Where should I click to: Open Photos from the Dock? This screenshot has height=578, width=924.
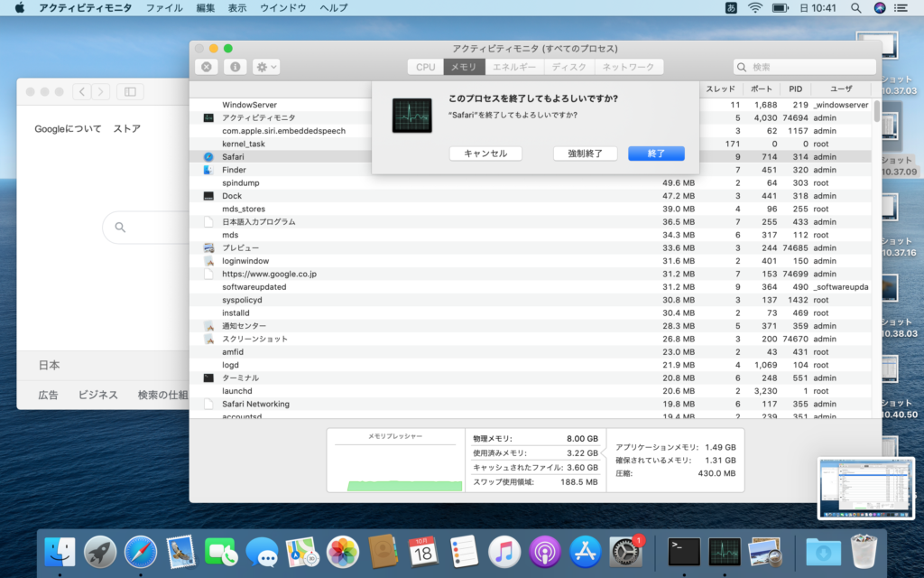point(342,553)
